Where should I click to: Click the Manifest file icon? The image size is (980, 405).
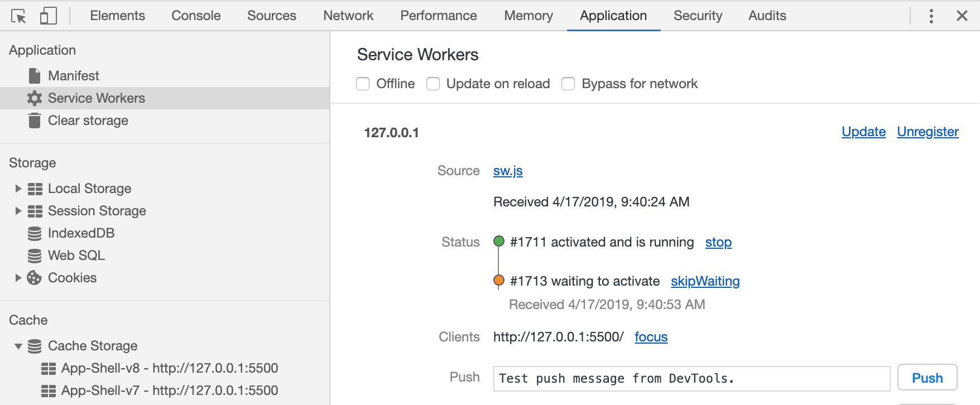point(35,76)
